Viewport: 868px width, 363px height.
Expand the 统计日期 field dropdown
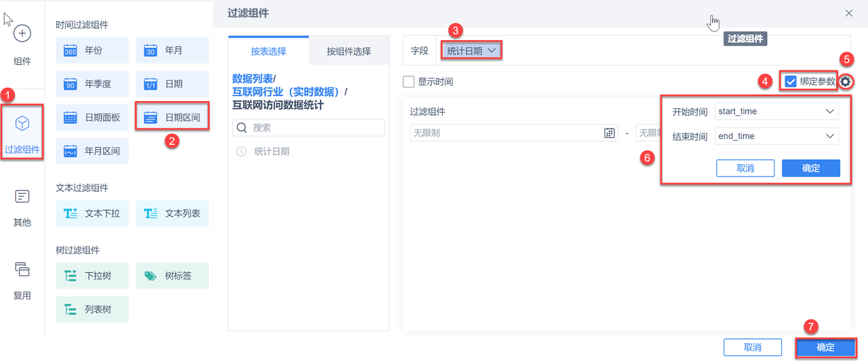pyautogui.click(x=471, y=51)
